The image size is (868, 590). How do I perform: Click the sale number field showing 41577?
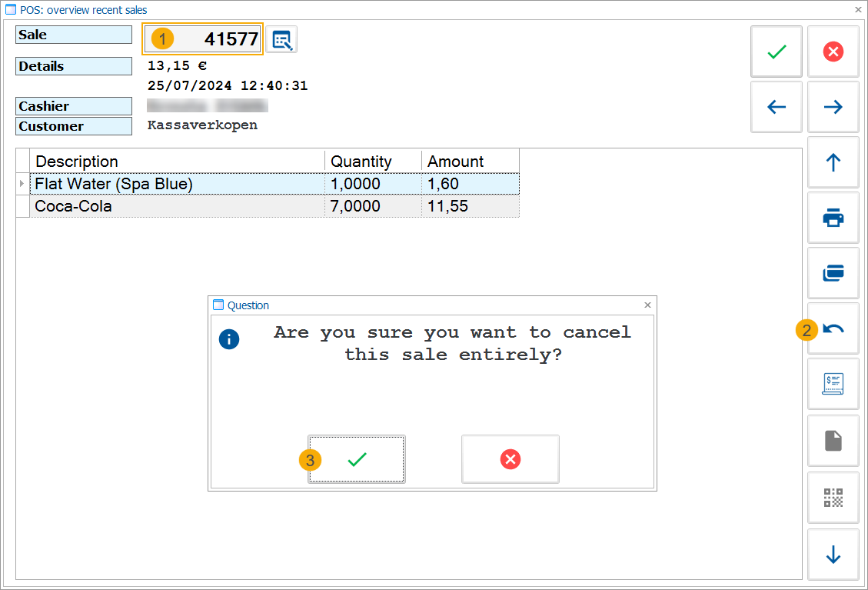[202, 38]
